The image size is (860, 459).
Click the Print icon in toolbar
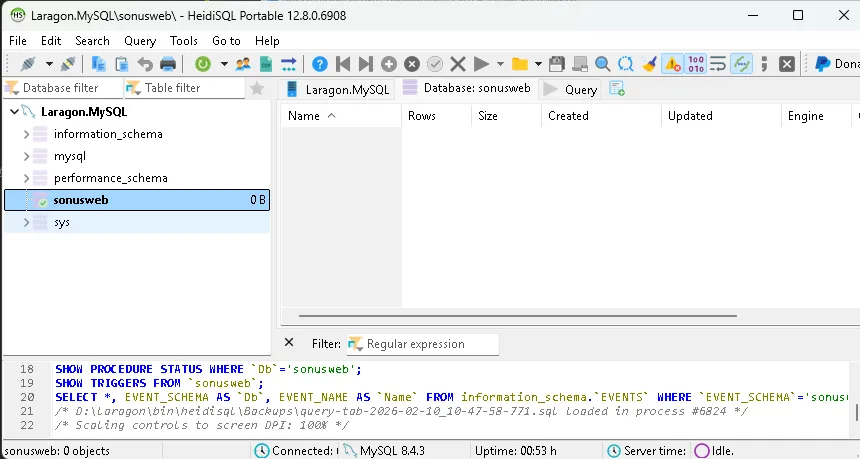tap(168, 64)
